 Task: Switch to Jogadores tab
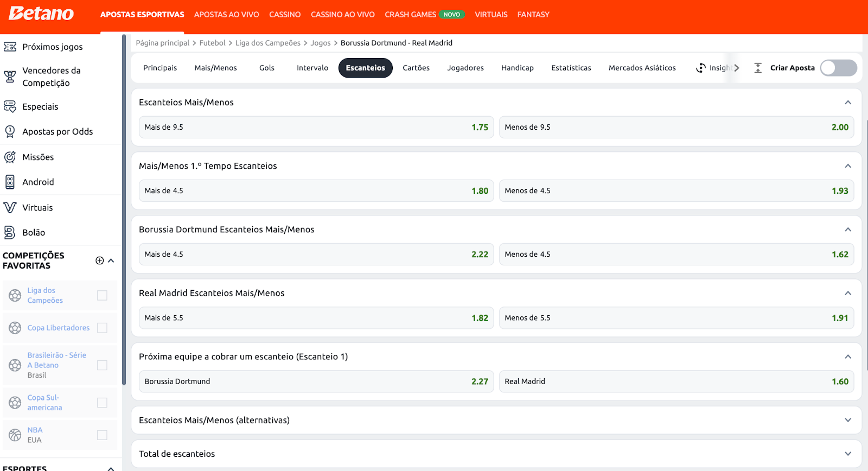pyautogui.click(x=465, y=68)
